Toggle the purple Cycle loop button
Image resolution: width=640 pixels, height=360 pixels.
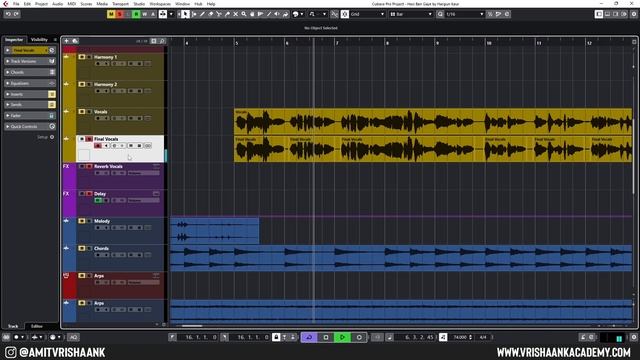pyautogui.click(x=309, y=337)
